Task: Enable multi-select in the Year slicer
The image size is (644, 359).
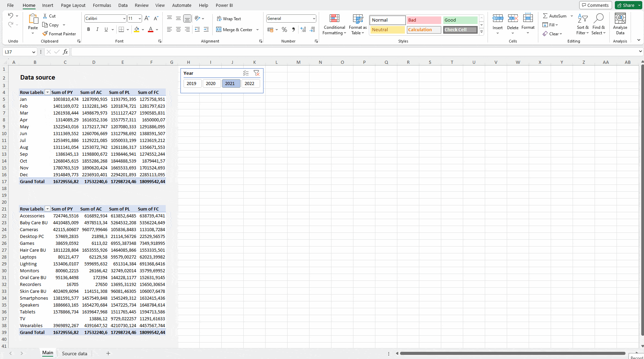Action: (x=246, y=73)
